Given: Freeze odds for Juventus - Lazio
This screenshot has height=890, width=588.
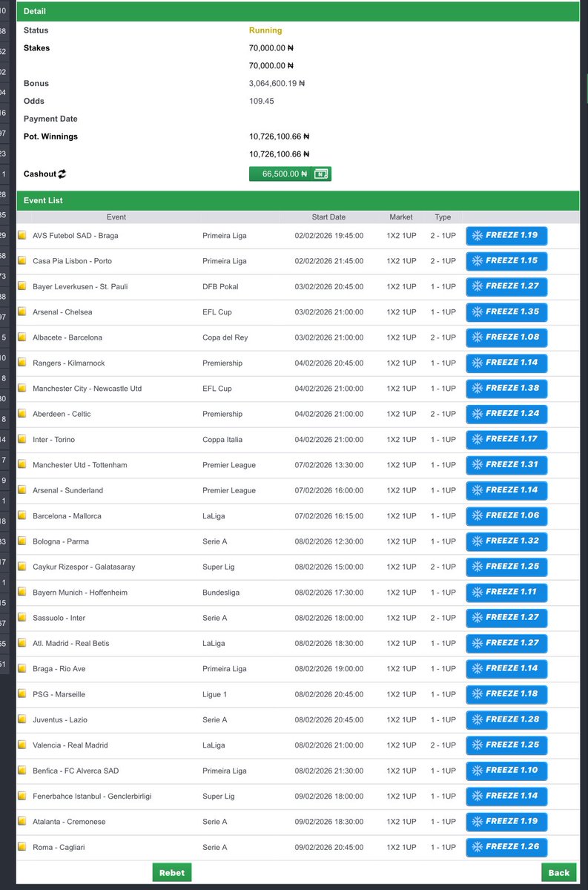Looking at the screenshot, I should (x=506, y=719).
